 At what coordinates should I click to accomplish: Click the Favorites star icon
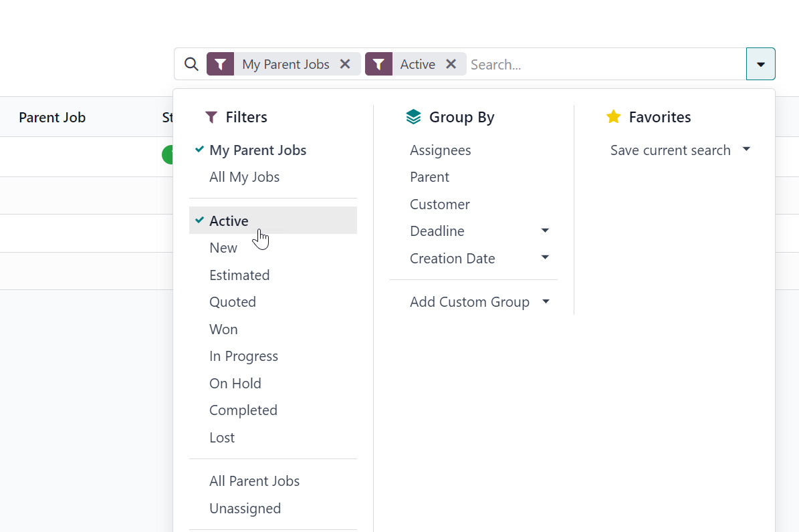click(x=613, y=117)
